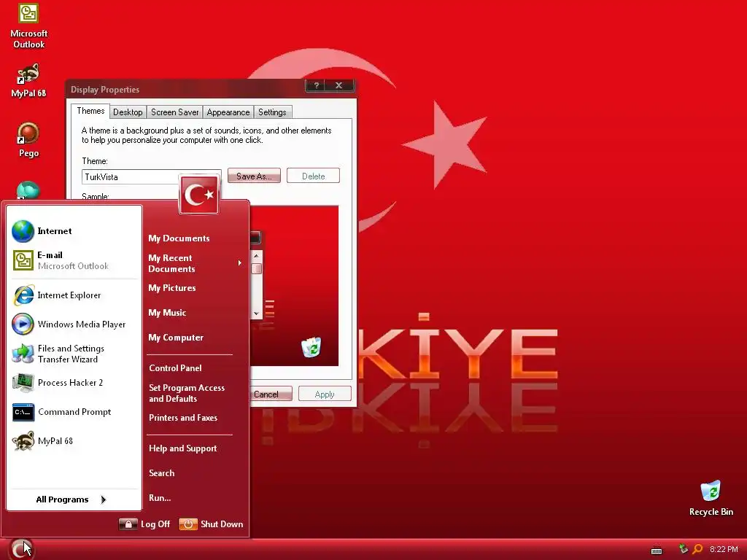Open Help and Support
This screenshot has height=560, width=747.
[182, 448]
